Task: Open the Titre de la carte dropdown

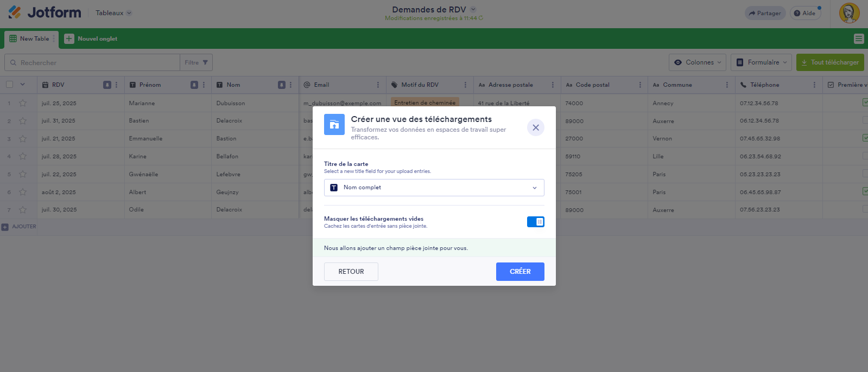Action: [x=434, y=188]
